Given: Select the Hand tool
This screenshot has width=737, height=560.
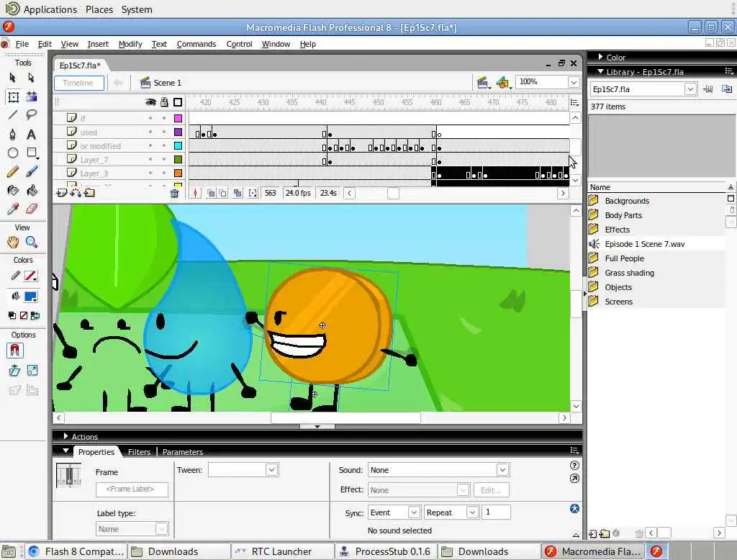Looking at the screenshot, I should point(13,242).
